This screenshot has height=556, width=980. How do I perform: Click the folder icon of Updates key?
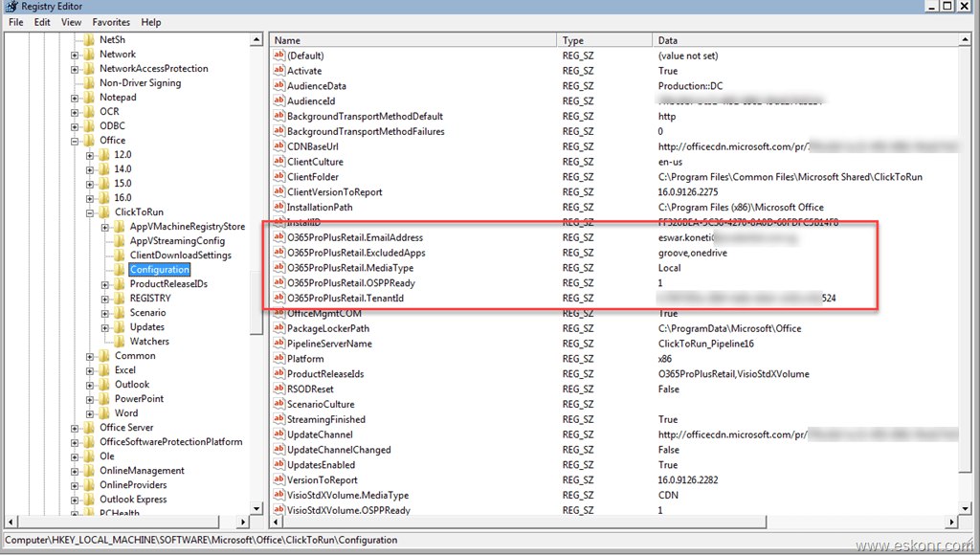coord(120,327)
